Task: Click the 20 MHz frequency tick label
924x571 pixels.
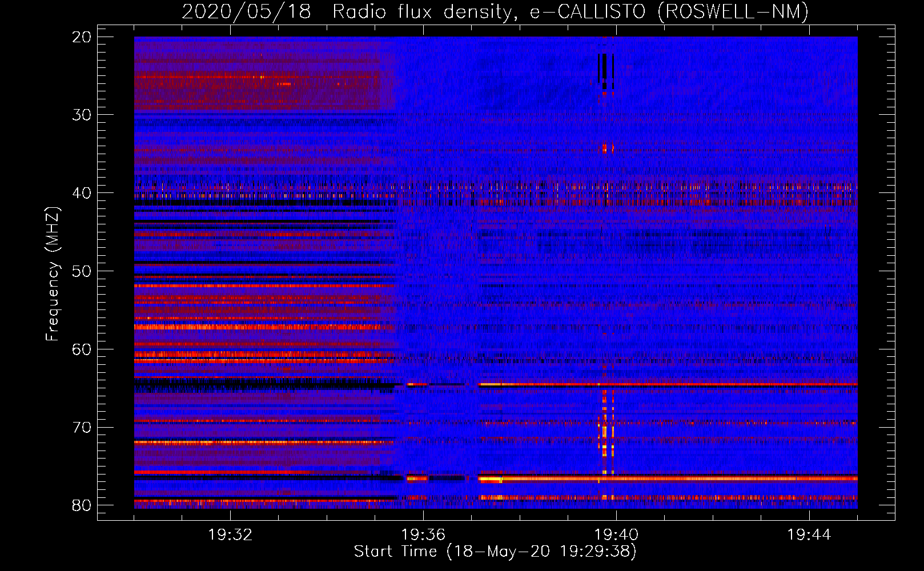Action: pyautogui.click(x=82, y=37)
